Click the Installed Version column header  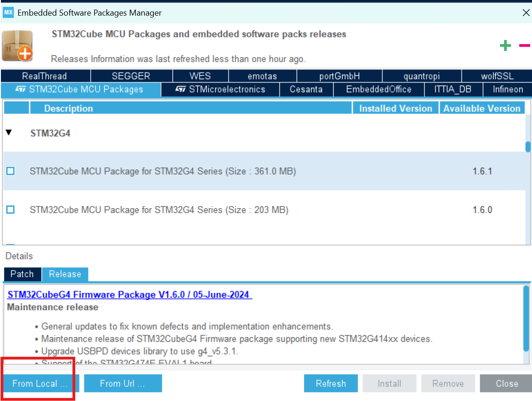(x=396, y=108)
